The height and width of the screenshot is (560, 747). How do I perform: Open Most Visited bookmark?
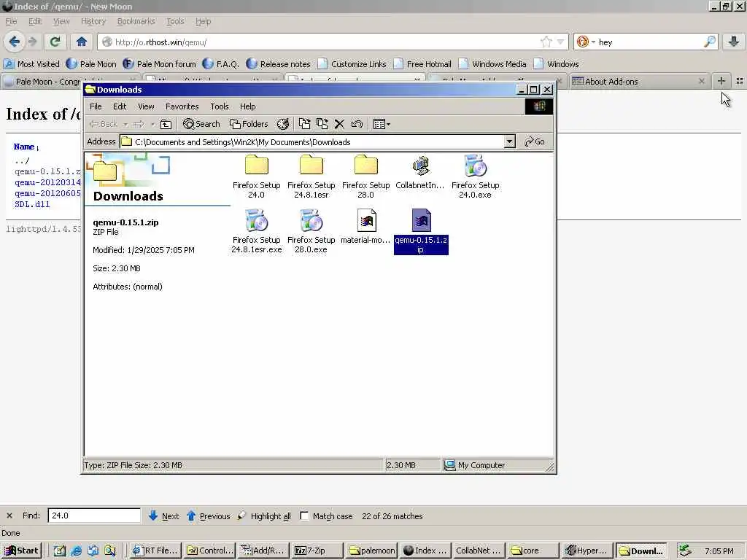coord(31,64)
